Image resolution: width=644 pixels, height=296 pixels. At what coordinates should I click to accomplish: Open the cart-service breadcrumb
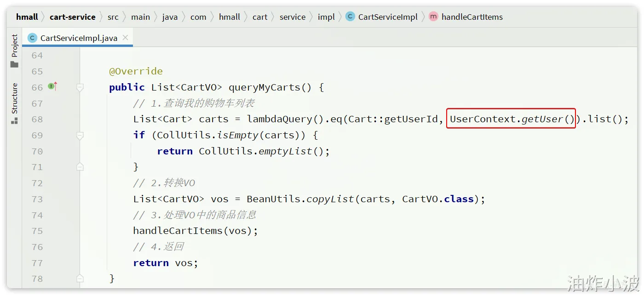73,17
